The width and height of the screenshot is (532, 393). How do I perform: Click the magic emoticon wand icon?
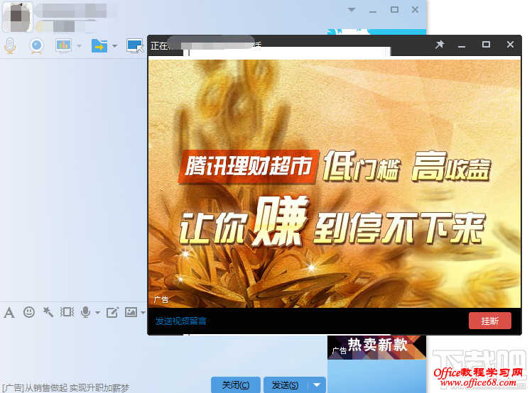[x=48, y=312]
